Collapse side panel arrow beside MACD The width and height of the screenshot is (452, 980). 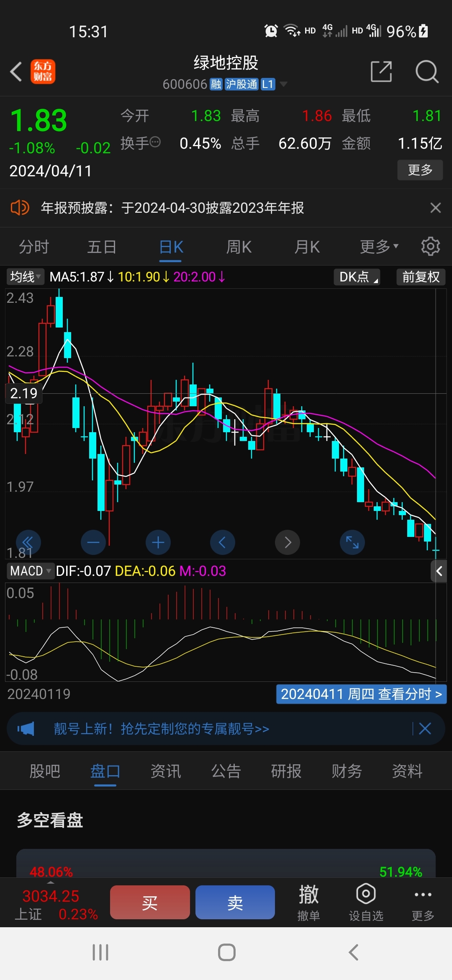coord(439,571)
